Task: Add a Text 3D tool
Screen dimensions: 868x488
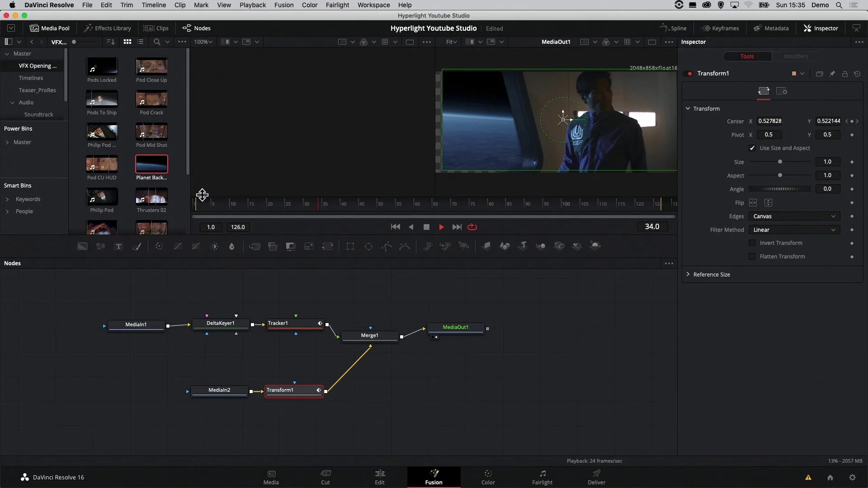Action: tap(523, 246)
